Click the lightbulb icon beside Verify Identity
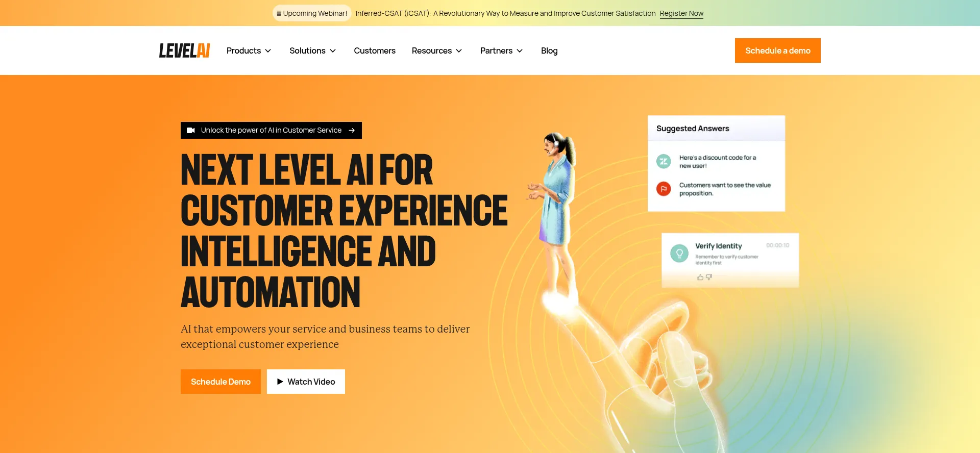Viewport: 980px width, 453px height. click(x=679, y=253)
